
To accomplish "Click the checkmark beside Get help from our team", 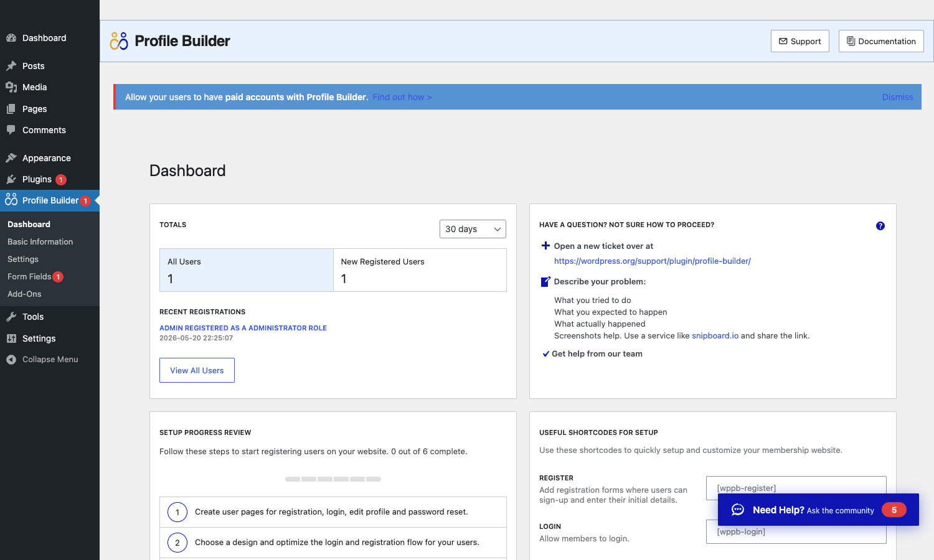I will click(545, 354).
